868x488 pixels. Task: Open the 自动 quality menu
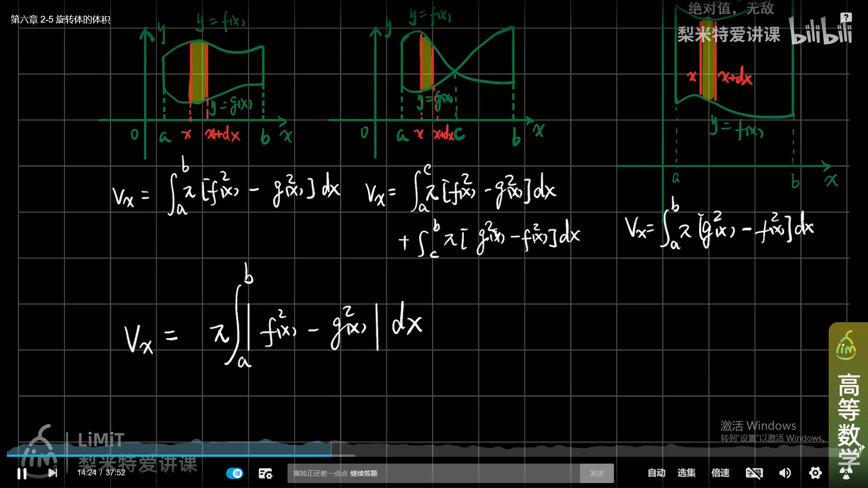pos(656,473)
